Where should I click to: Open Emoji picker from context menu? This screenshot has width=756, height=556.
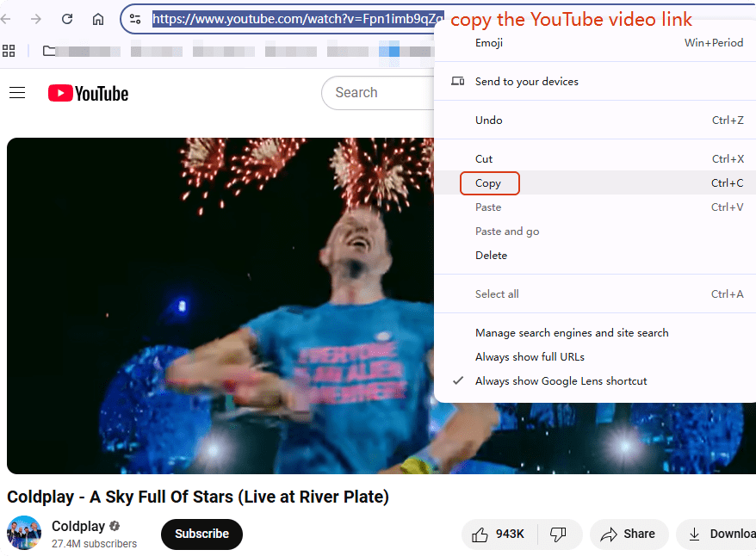(x=489, y=42)
